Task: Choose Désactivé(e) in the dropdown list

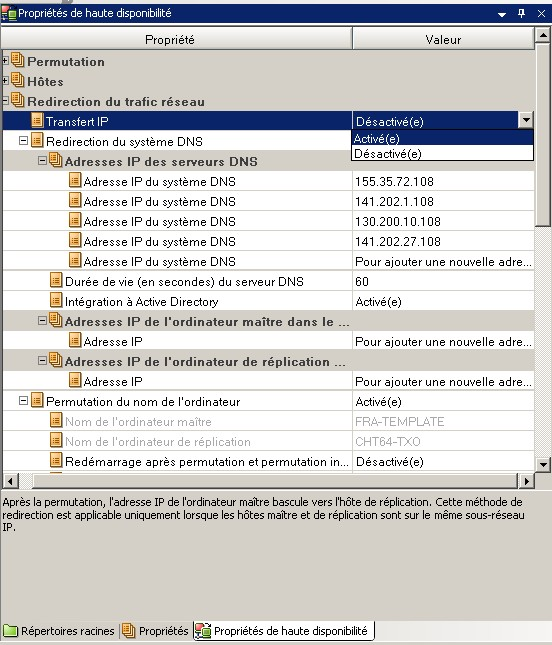Action: pyautogui.click(x=443, y=153)
